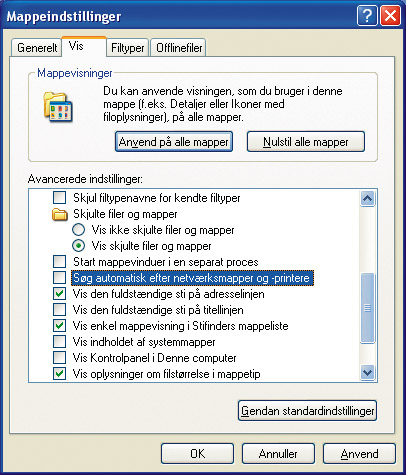406x475 pixels.
Task: Click the Mappevisninger folder view icon
Action: pyautogui.click(x=58, y=107)
